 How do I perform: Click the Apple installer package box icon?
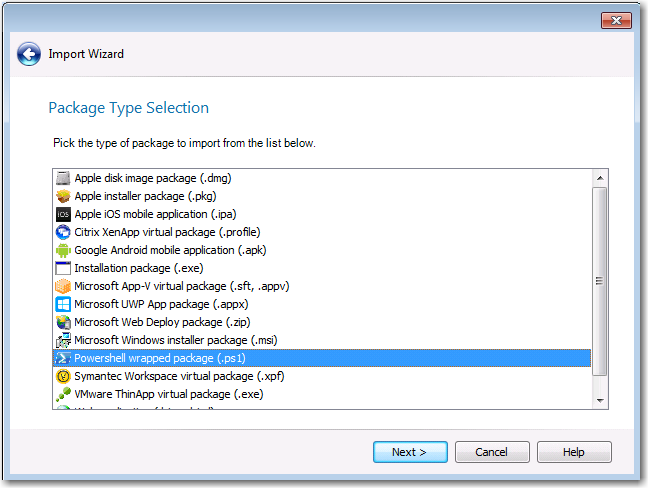pos(63,196)
